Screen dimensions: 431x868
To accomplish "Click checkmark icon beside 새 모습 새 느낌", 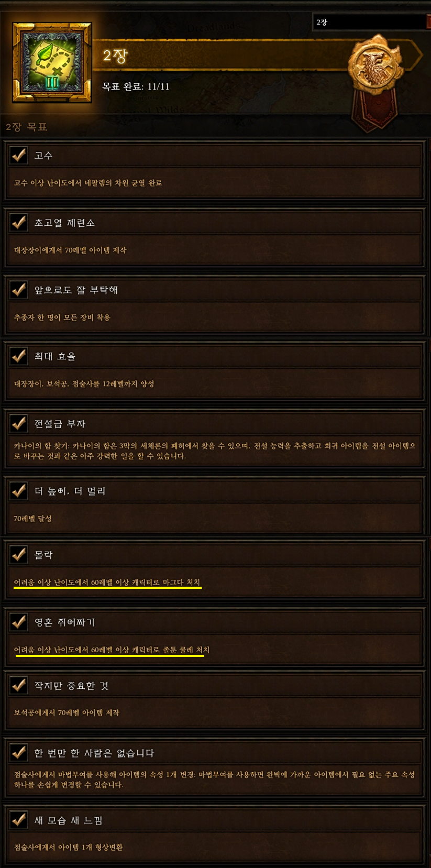I will [19, 820].
